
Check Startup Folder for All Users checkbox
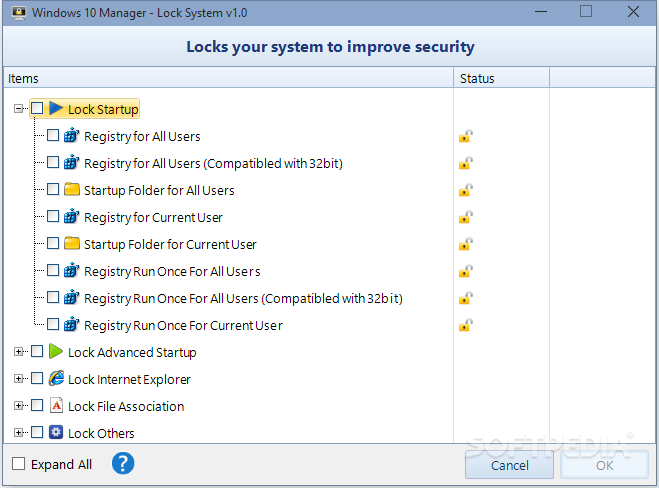pos(53,189)
